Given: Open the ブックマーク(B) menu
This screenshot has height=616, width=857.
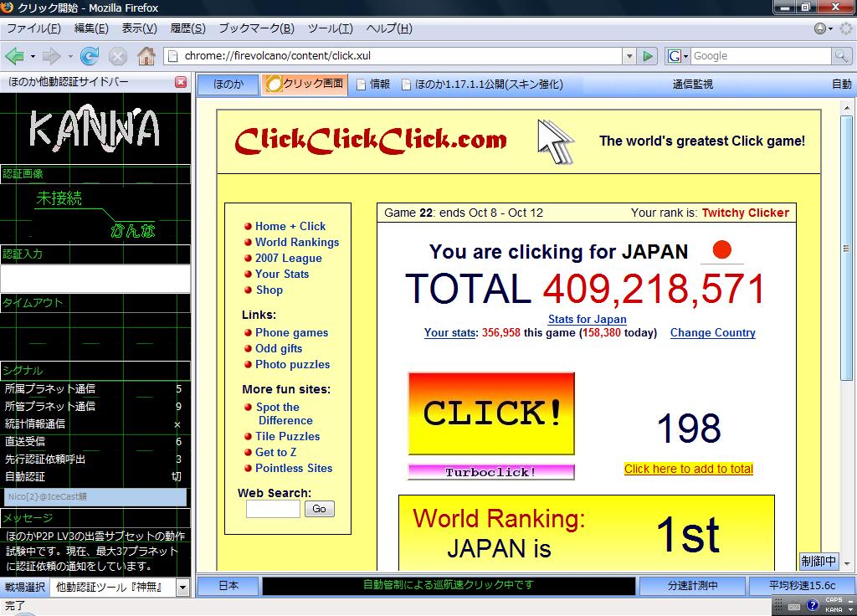Looking at the screenshot, I should click(256, 28).
